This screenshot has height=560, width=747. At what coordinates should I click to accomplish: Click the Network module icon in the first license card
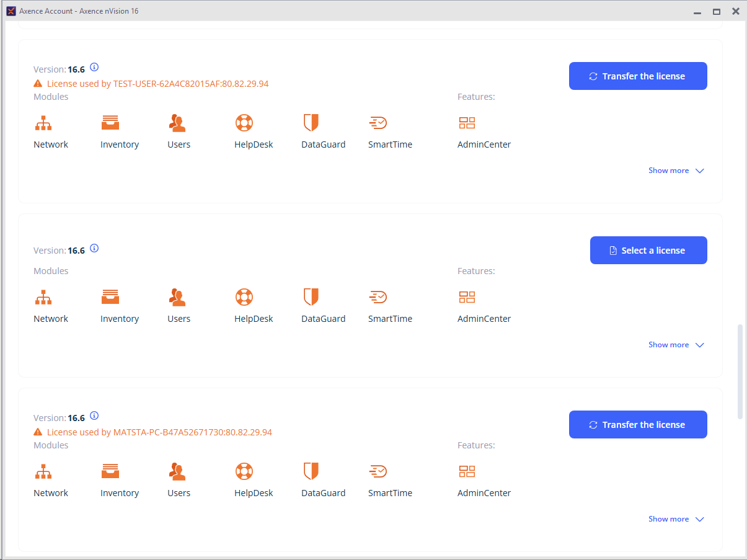pyautogui.click(x=43, y=123)
